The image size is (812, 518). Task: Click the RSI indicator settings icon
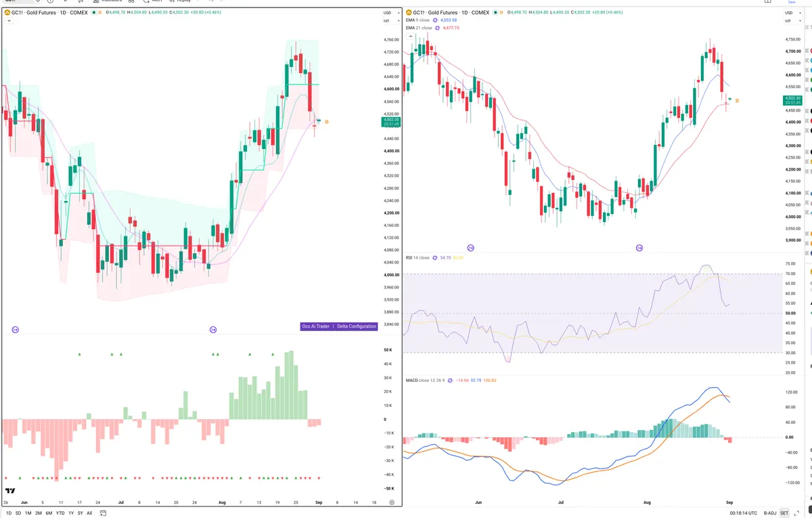[x=435, y=258]
